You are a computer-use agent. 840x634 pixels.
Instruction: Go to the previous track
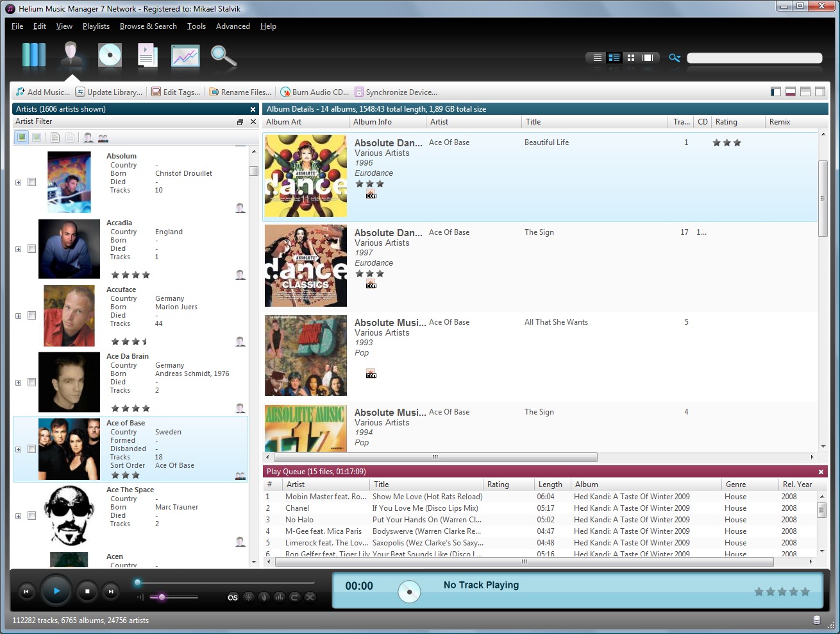click(x=26, y=592)
